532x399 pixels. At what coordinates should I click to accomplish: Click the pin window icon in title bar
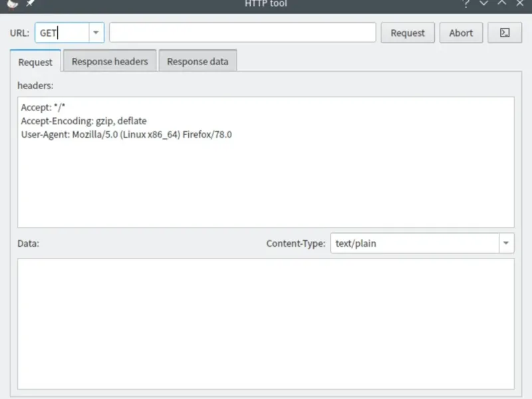[x=30, y=3]
